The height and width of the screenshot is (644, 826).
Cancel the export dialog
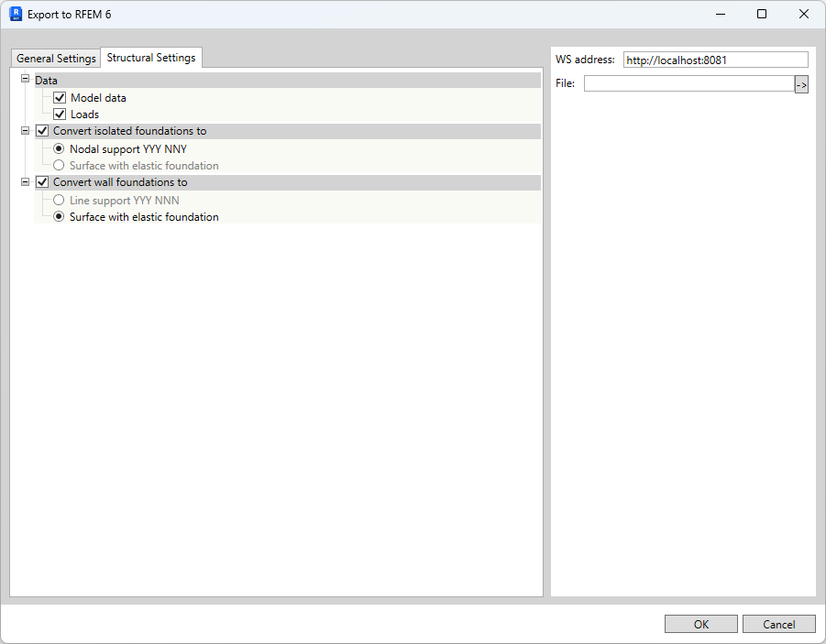click(x=778, y=624)
